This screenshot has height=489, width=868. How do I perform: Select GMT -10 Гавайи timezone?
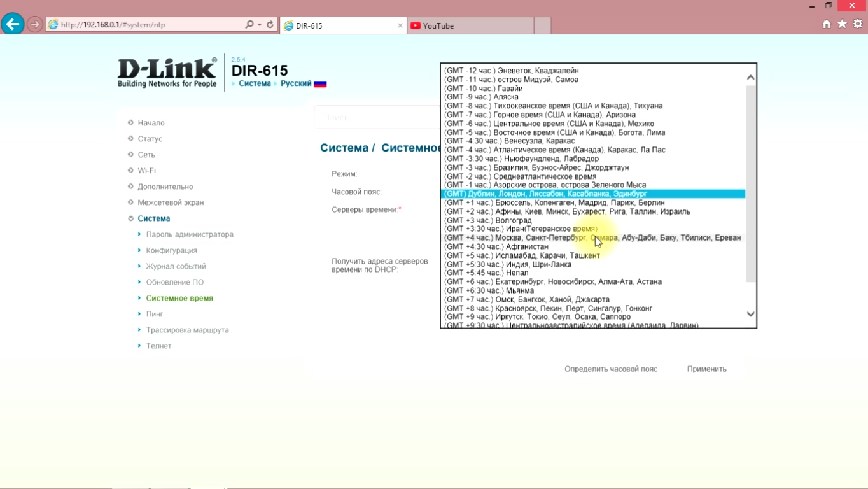(x=593, y=89)
